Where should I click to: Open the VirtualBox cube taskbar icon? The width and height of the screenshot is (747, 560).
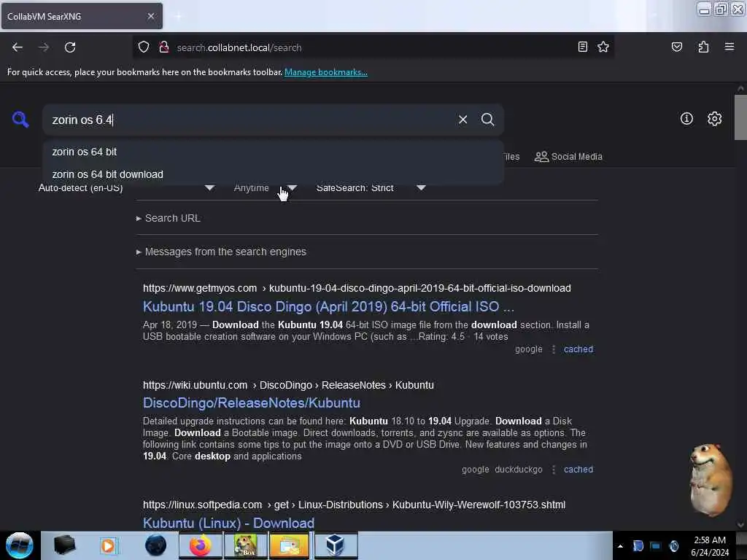[x=335, y=545]
